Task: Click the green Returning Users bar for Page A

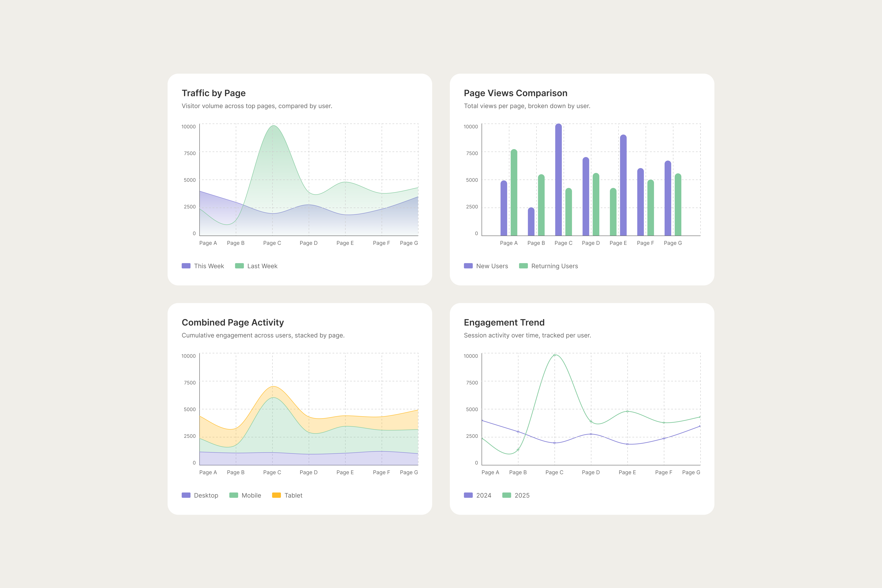Action: [514, 192]
